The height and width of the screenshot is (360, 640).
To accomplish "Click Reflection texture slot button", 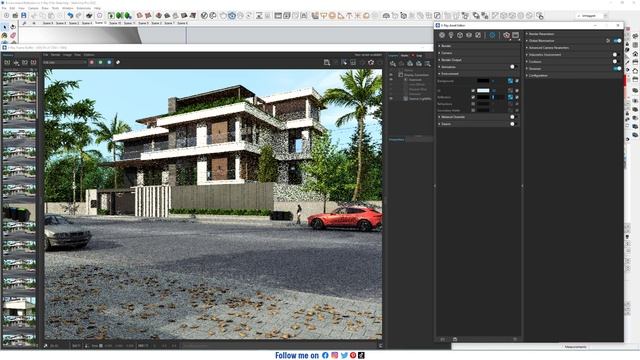I will coord(510,97).
